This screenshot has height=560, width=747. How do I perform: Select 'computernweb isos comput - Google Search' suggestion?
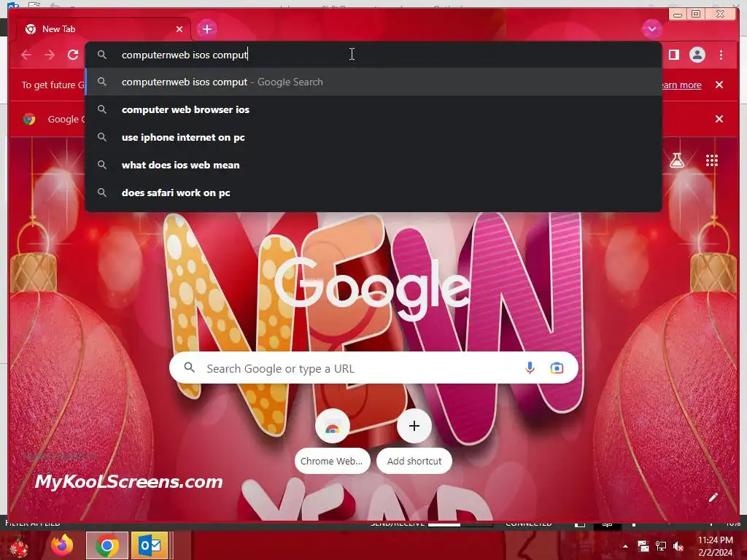pyautogui.click(x=373, y=82)
